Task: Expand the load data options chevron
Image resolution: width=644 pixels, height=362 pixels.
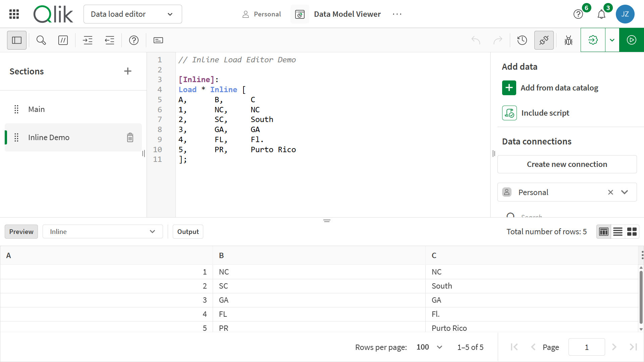Action: tap(612, 40)
